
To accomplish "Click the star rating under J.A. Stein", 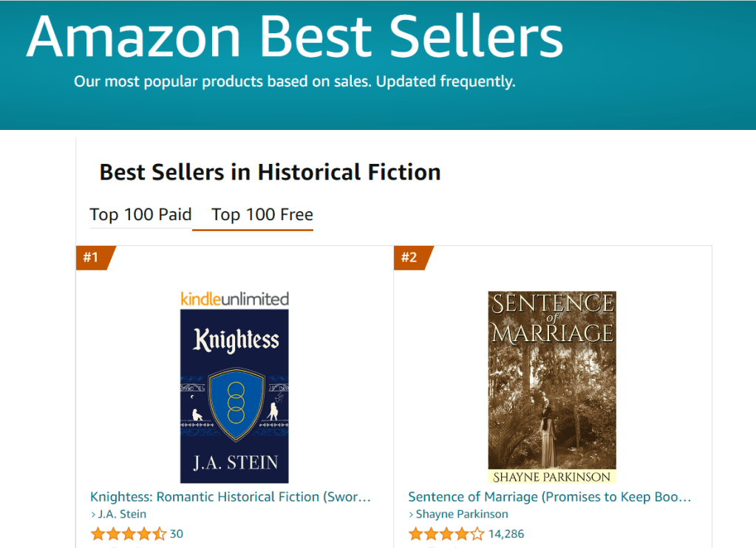I will [x=128, y=534].
